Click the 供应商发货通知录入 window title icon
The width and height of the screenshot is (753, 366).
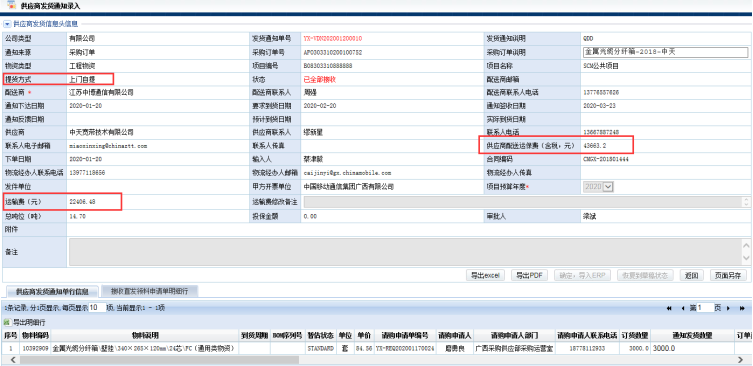[x=11, y=5]
